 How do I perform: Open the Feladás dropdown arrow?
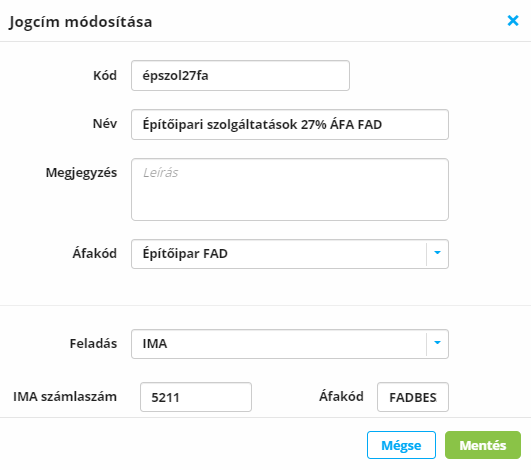point(437,343)
